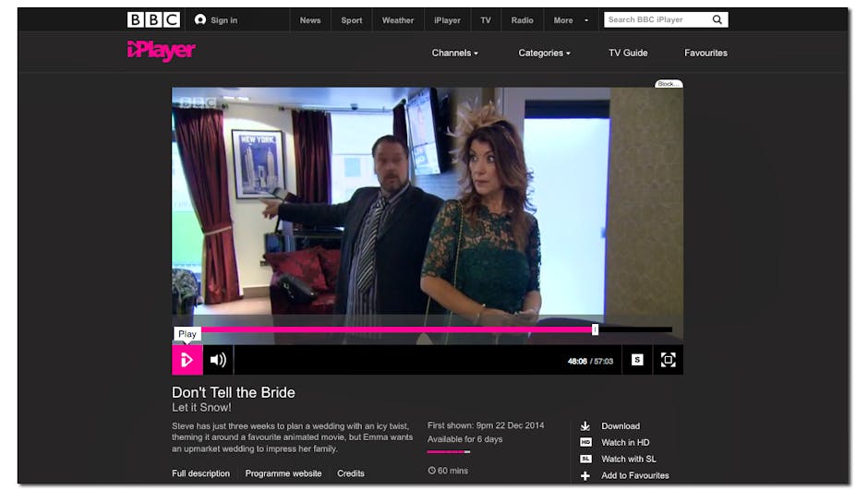The image size is (868, 490).
Task: Open the More menu in BBC bar
Action: tap(568, 20)
